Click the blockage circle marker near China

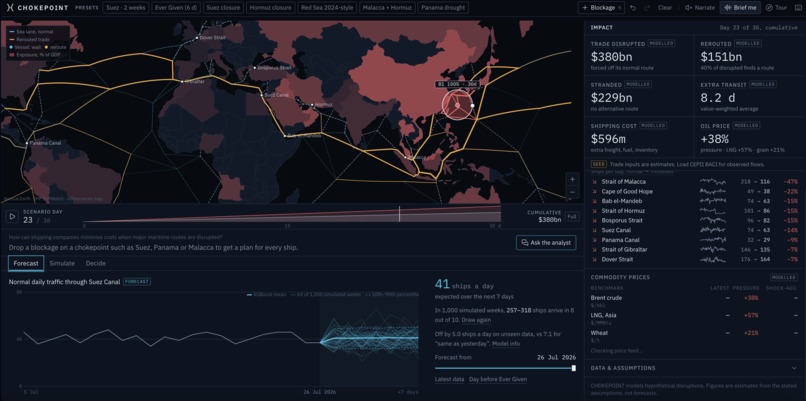[457, 105]
